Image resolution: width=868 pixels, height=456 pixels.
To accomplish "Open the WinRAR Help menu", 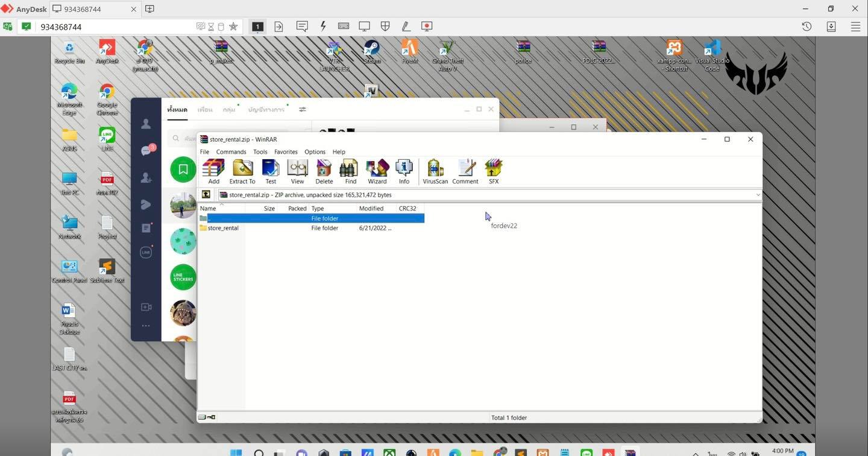I will [339, 152].
